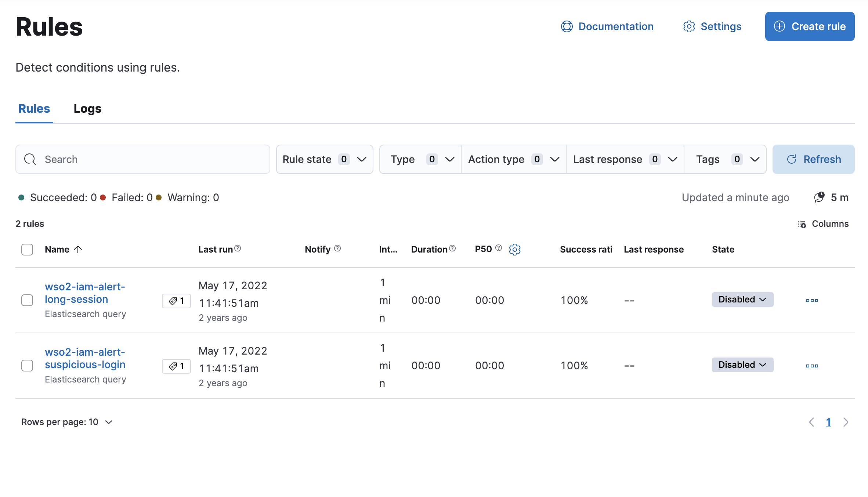Switch to the Rules tab
This screenshot has width=868, height=497.
pos(34,109)
